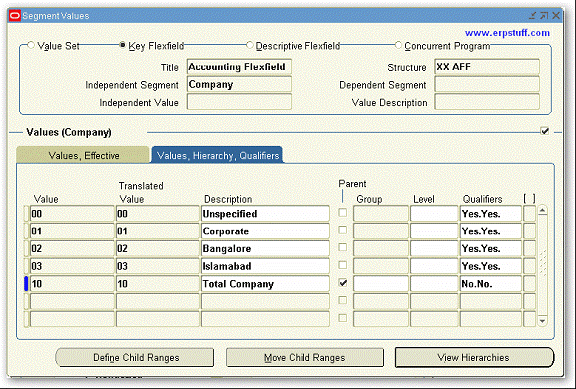Toggle Parent checkbox for Bangalore row
The image size is (576, 389).
click(x=342, y=248)
